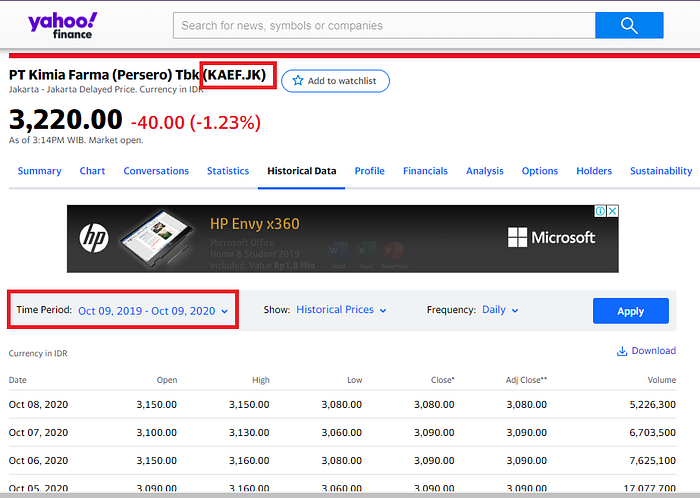Click the magnifying glass search button
This screenshot has height=498, width=700.
(x=629, y=25)
